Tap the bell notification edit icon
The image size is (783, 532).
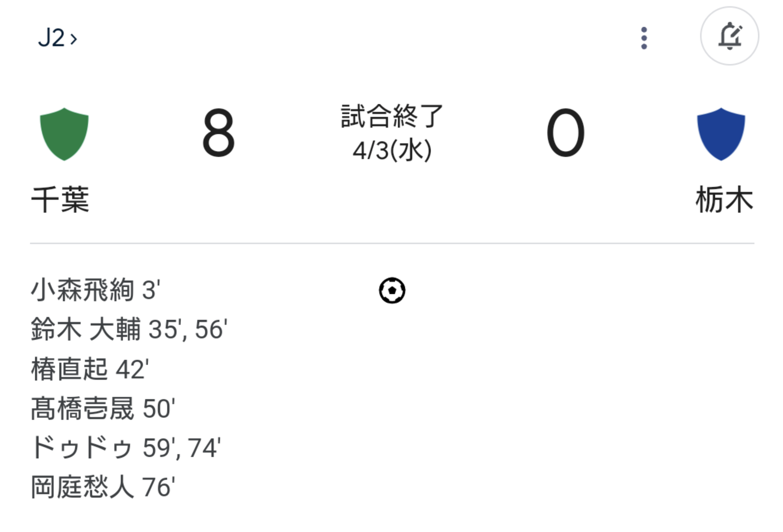[729, 36]
